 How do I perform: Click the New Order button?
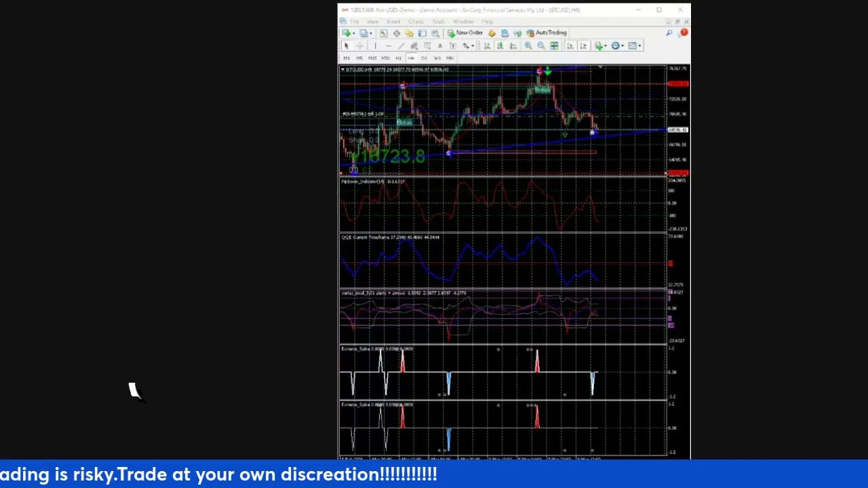coord(465,33)
